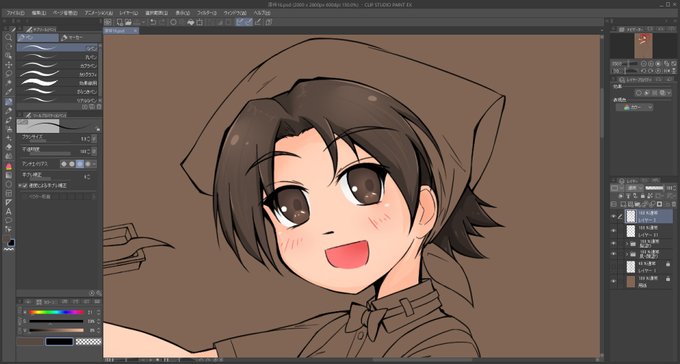The height and width of the screenshot is (364, 680).
Task: Select the Move layer tool
Action: 8,65
